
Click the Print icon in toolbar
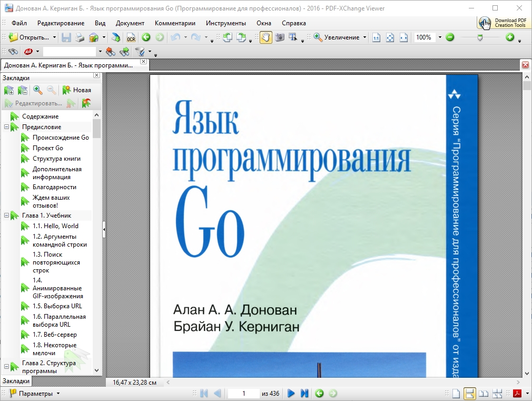click(x=80, y=37)
